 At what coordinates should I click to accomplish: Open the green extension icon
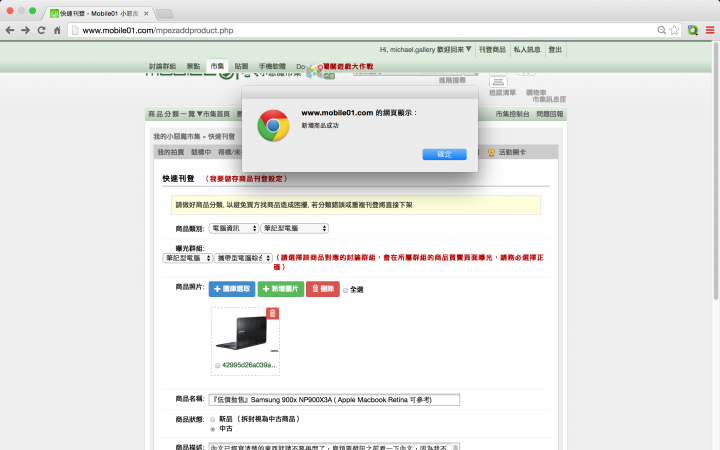tap(692, 30)
